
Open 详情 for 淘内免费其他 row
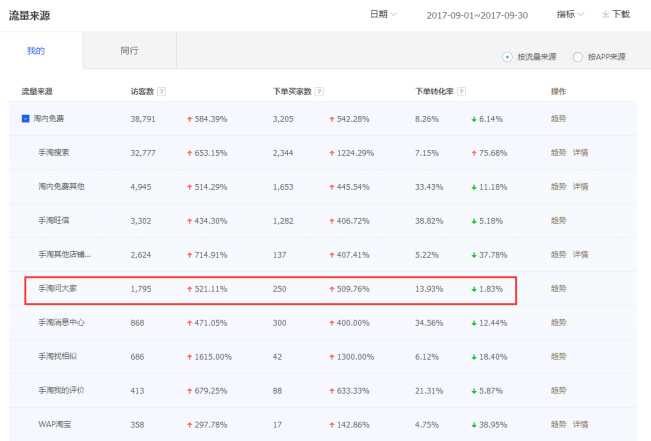580,187
